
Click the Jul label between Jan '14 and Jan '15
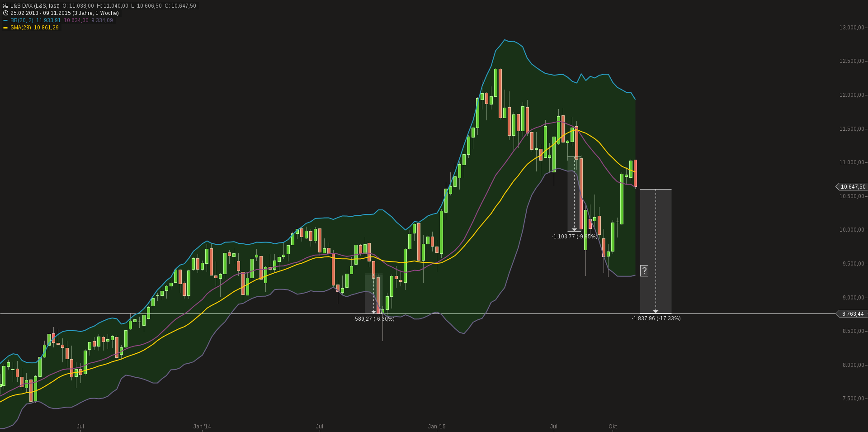320,427
